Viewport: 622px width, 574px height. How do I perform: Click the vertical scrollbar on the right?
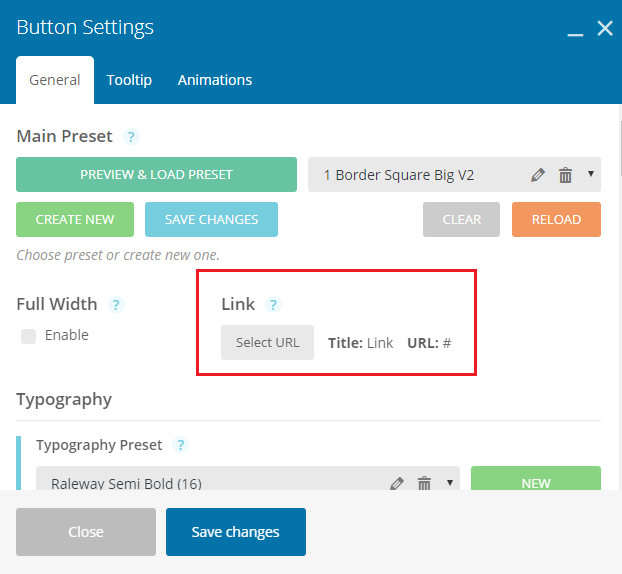620,149
